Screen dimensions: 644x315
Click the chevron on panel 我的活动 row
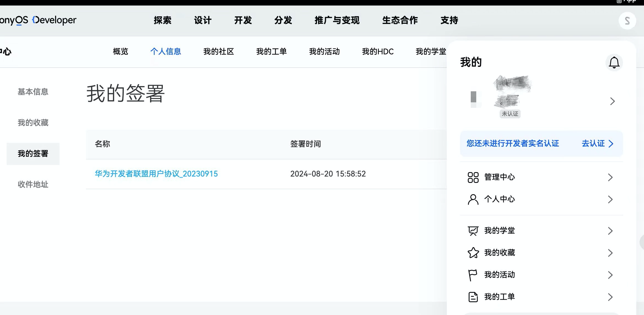[x=610, y=275]
